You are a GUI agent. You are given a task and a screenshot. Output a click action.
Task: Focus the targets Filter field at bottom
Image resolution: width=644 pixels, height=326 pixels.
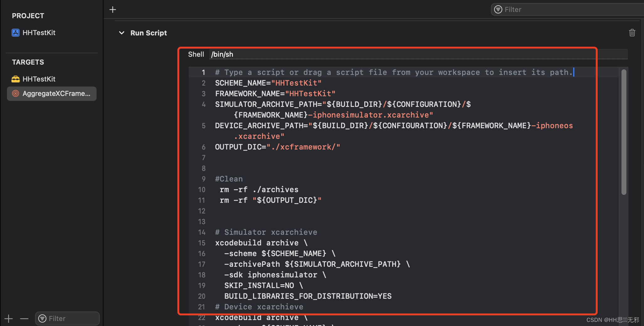click(67, 318)
